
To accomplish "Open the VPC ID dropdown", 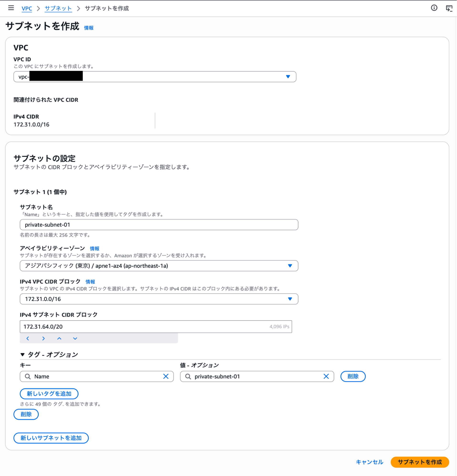I will pos(155,77).
